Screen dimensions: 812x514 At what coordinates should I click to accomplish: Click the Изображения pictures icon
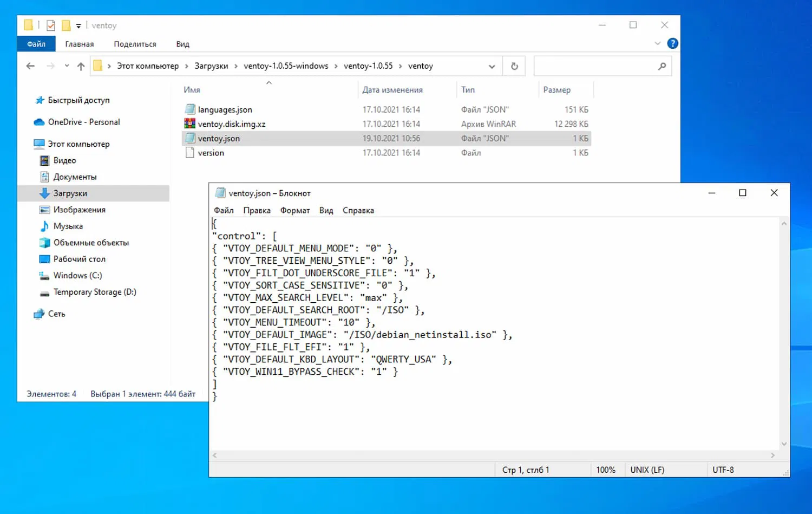coord(44,210)
